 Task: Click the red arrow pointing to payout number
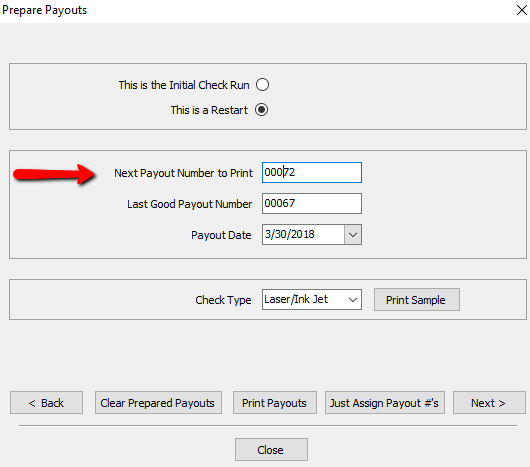point(55,174)
